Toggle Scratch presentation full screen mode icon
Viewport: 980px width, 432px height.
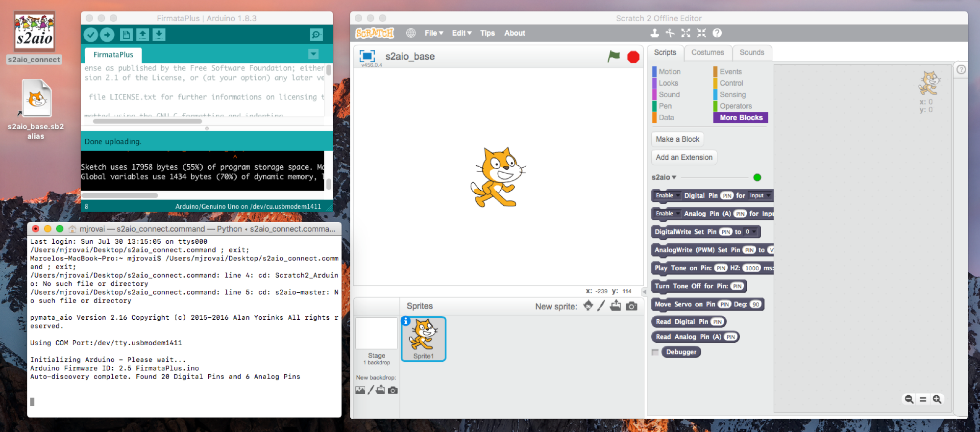point(367,56)
